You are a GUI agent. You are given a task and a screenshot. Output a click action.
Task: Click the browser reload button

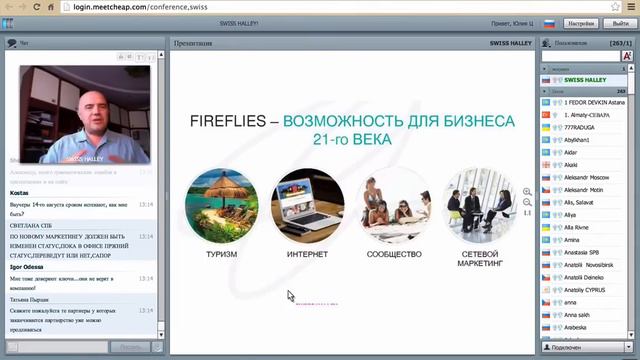point(36,7)
